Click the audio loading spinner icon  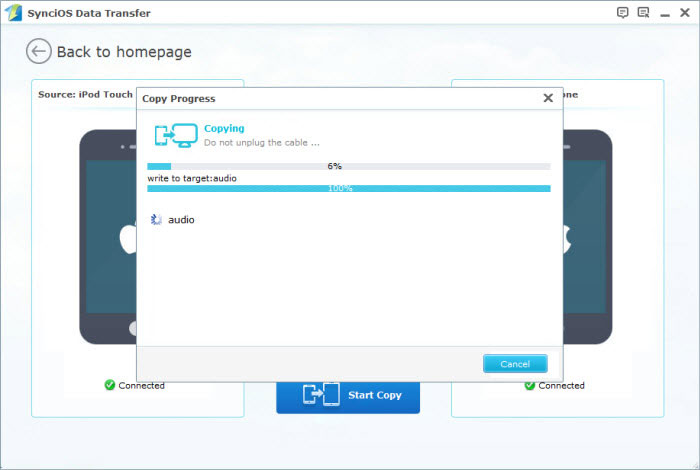(156, 219)
